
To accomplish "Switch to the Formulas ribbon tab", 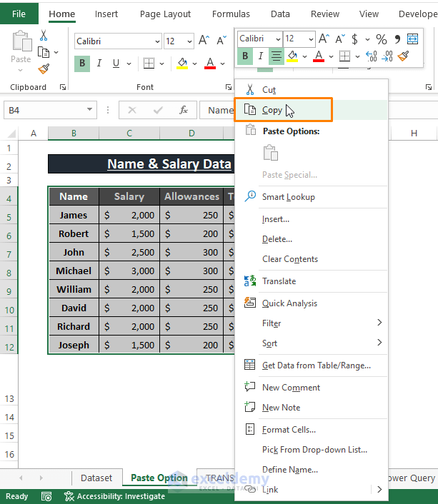I will [x=231, y=14].
